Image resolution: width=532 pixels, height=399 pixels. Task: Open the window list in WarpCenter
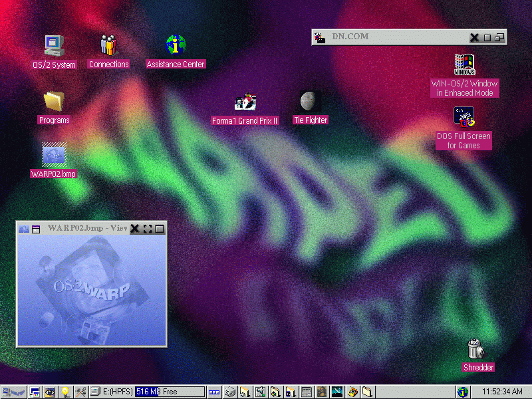35,392
